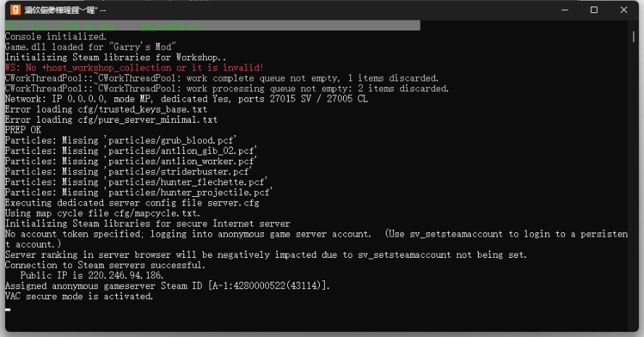Viewport: 644px width, 337px height.
Task: Click the missing grub_blood.pcf particles line
Action: [x=120, y=140]
